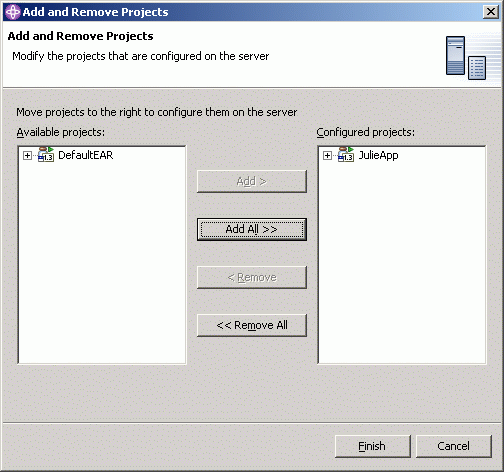Expand the DefaultEAR project tree node
Screen dimensions: 504x472
click(x=27, y=155)
